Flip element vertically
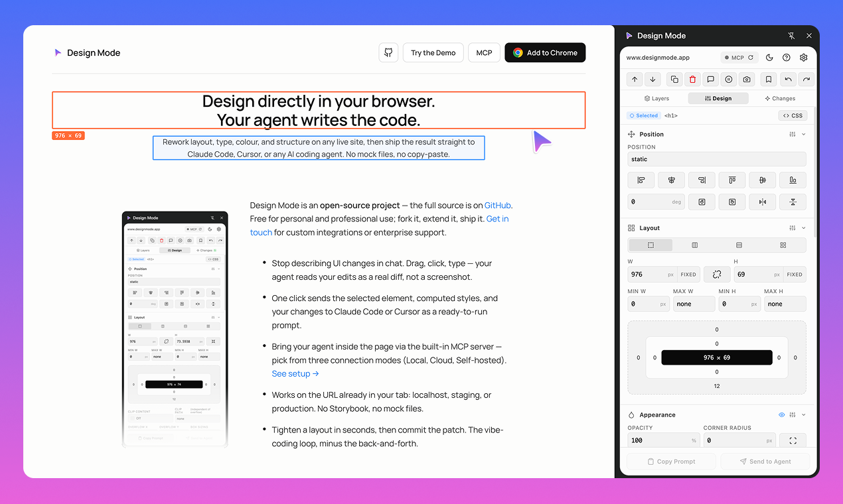 [793, 202]
